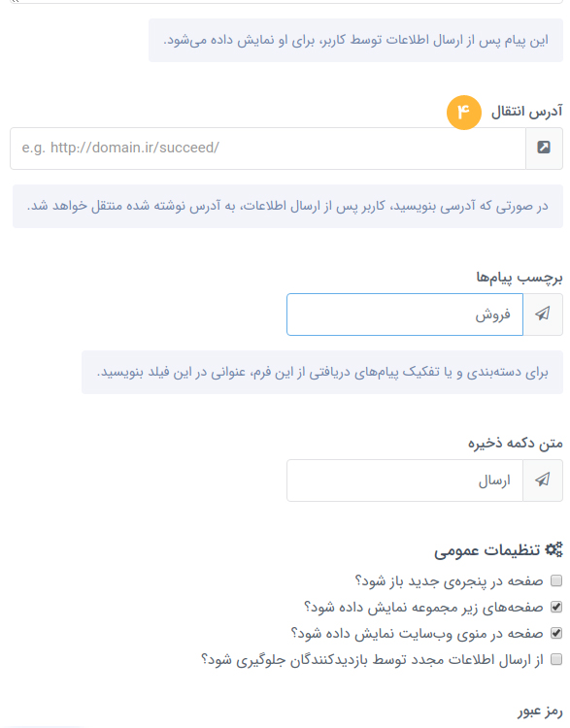Enable the صفحه در پنجره‌ی جدید باز شود checkbox
570x728 pixels.
tap(556, 580)
